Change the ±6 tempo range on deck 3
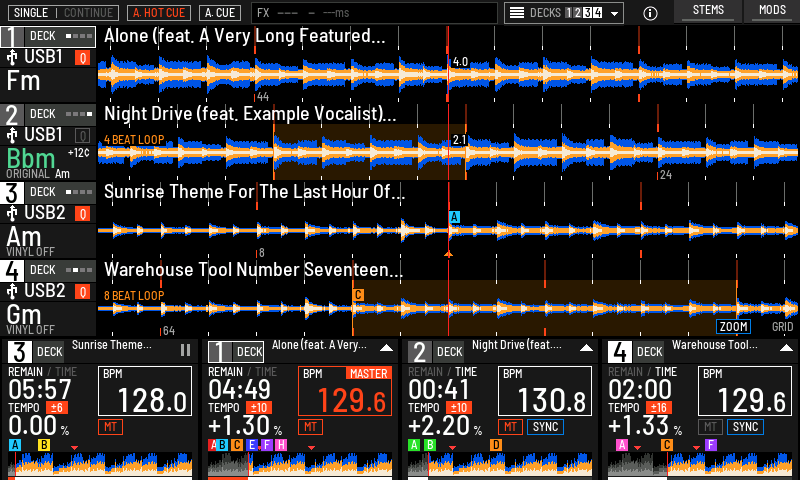Screen dimensions: 800x480 [x=57, y=408]
